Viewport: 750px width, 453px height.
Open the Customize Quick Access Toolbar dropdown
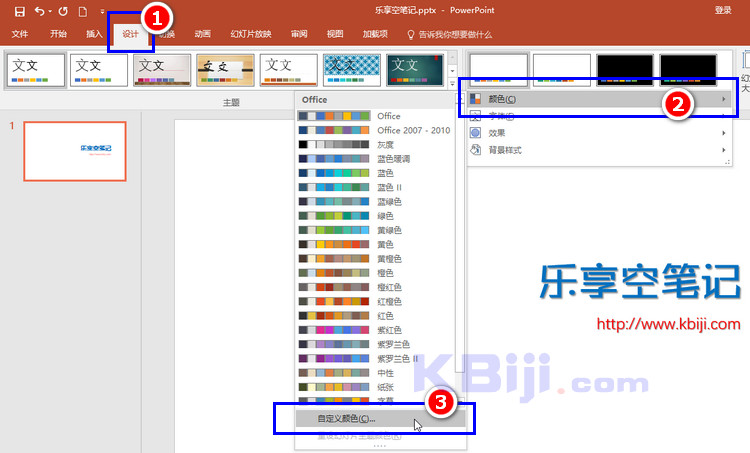click(102, 11)
